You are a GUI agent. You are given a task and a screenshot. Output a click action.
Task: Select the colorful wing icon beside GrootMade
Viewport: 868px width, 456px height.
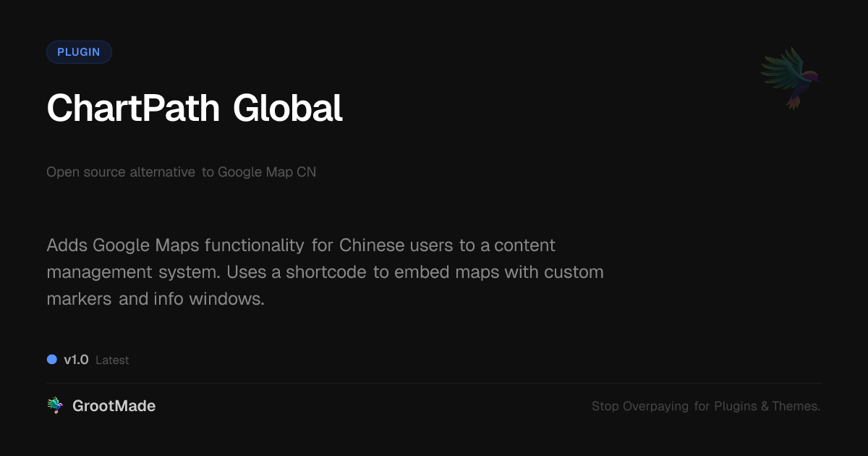click(55, 405)
